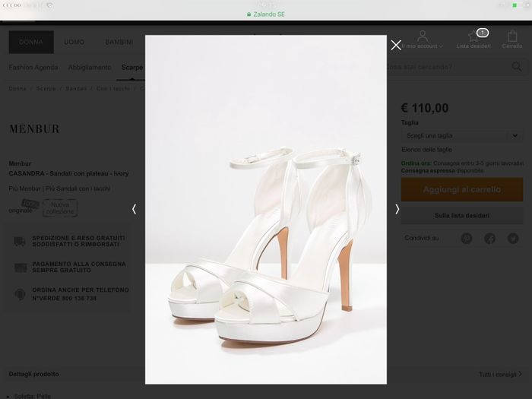Click the 100% originale badge

click(24, 207)
